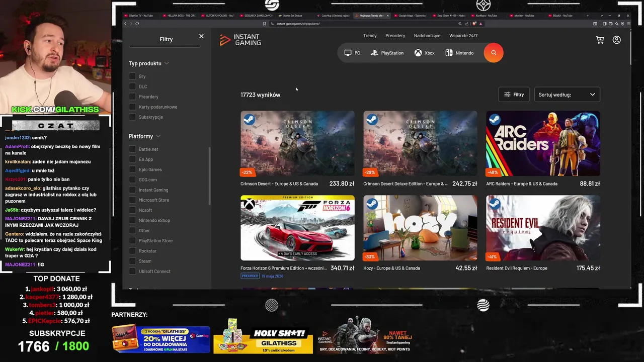Open the Instant Gaming logo homepage
This screenshot has height=362, width=644.
click(x=240, y=40)
